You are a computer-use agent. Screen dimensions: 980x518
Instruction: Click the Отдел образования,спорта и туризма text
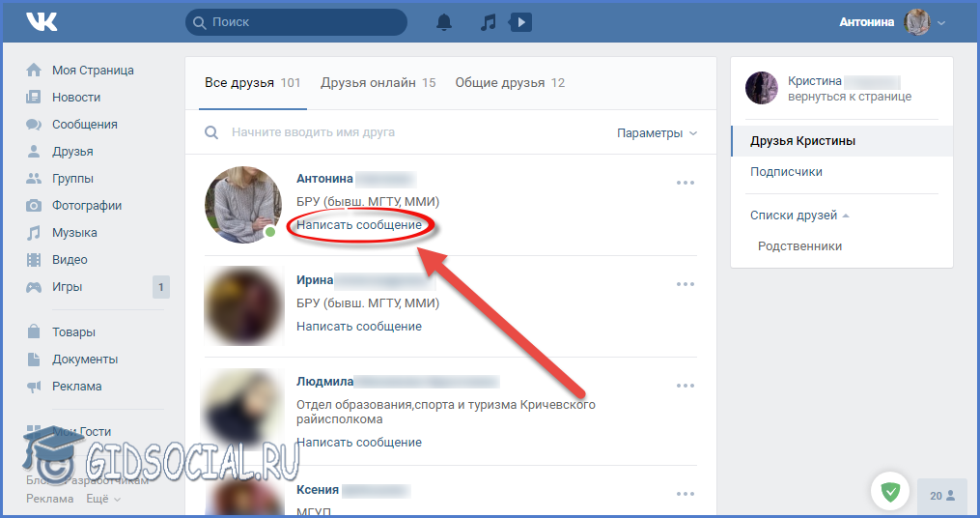point(446,412)
